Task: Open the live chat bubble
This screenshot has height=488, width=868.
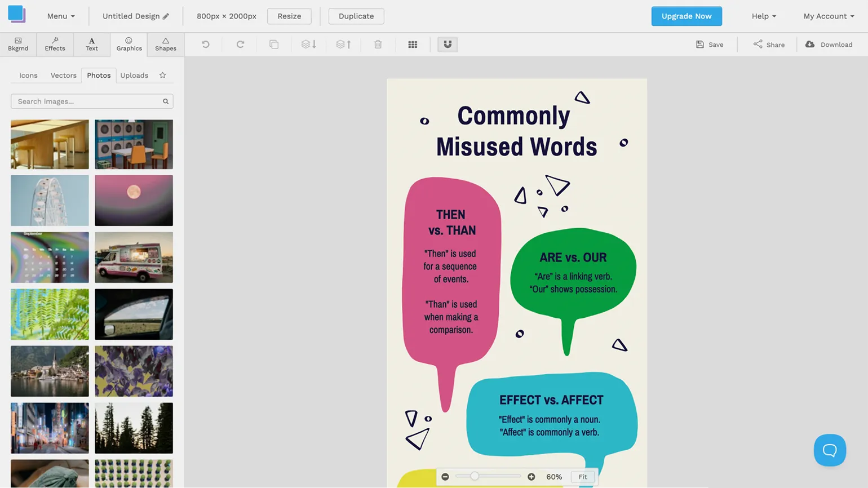Action: [x=830, y=450]
